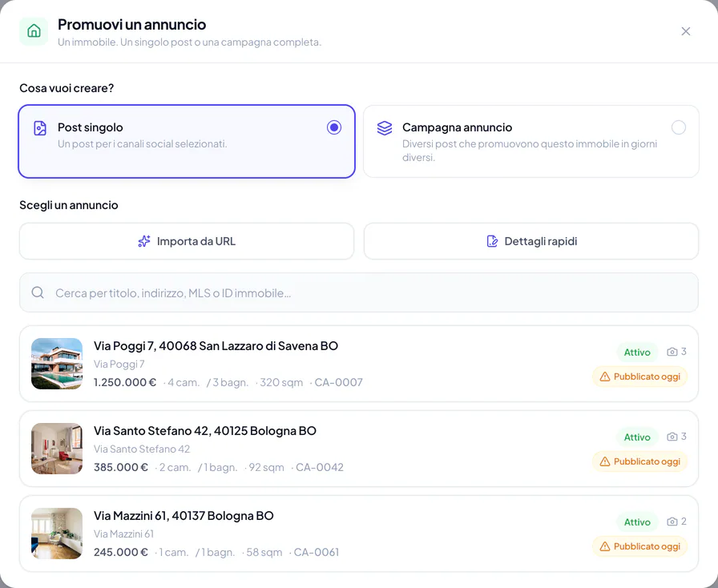Open the Via Mazzini 61 thumbnail
718x588 pixels.
(x=57, y=534)
